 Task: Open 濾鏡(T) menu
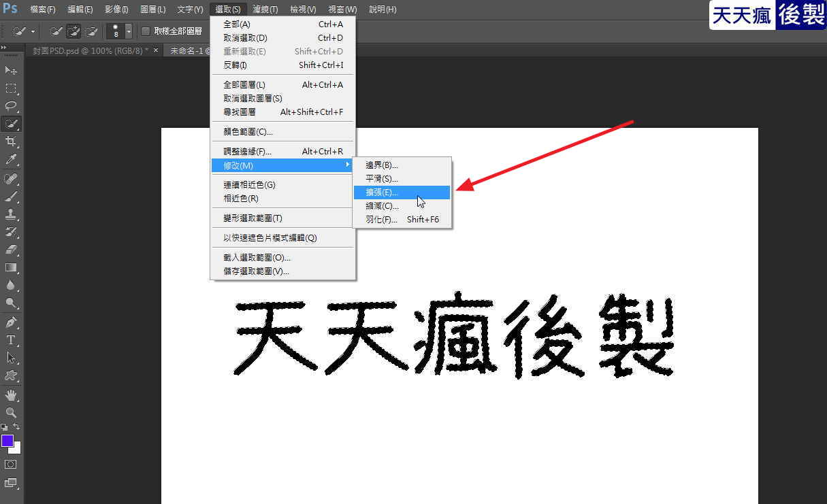pyautogui.click(x=265, y=10)
